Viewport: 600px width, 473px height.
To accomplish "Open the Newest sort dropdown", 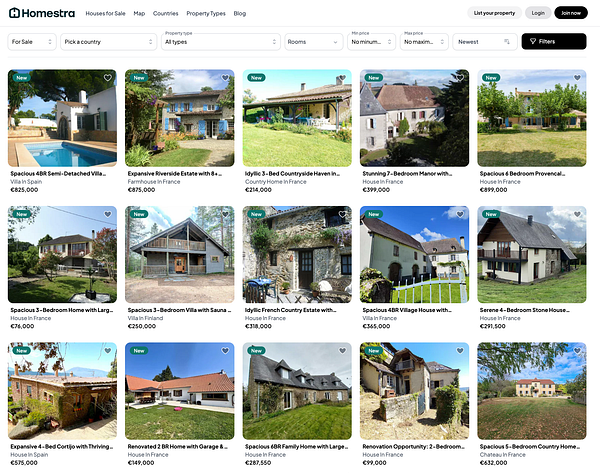I will (x=485, y=42).
